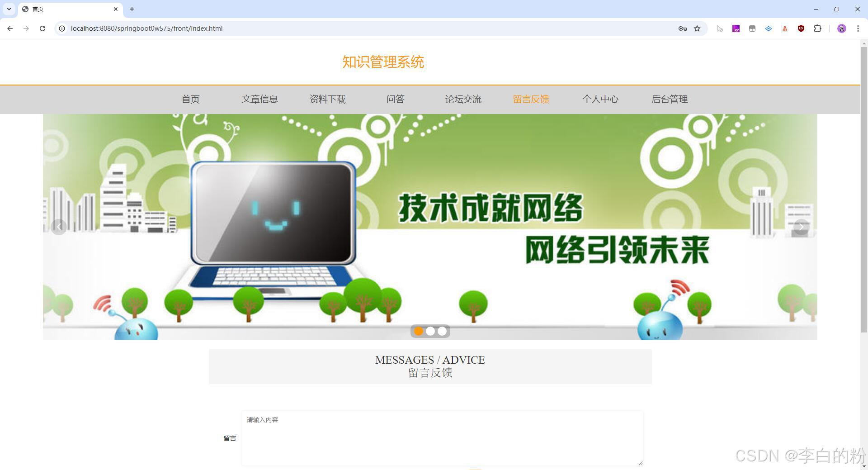Image resolution: width=868 pixels, height=470 pixels.
Task: View site information icon in address bar
Action: coord(62,28)
